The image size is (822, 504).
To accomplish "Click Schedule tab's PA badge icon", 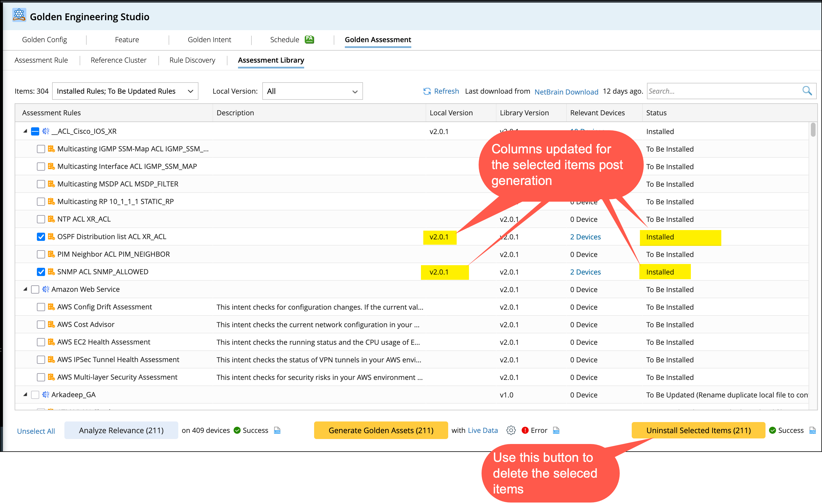I will (309, 39).
